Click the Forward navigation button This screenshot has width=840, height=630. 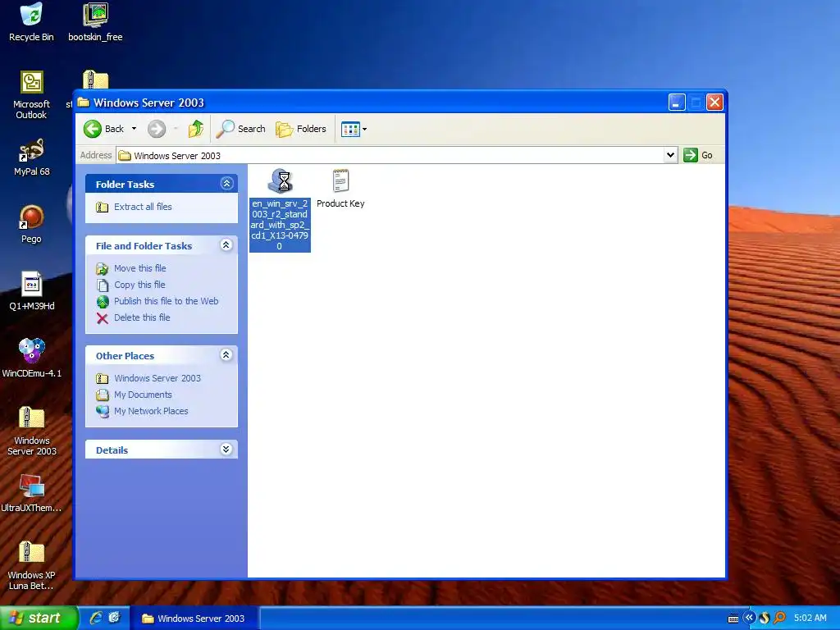(157, 129)
